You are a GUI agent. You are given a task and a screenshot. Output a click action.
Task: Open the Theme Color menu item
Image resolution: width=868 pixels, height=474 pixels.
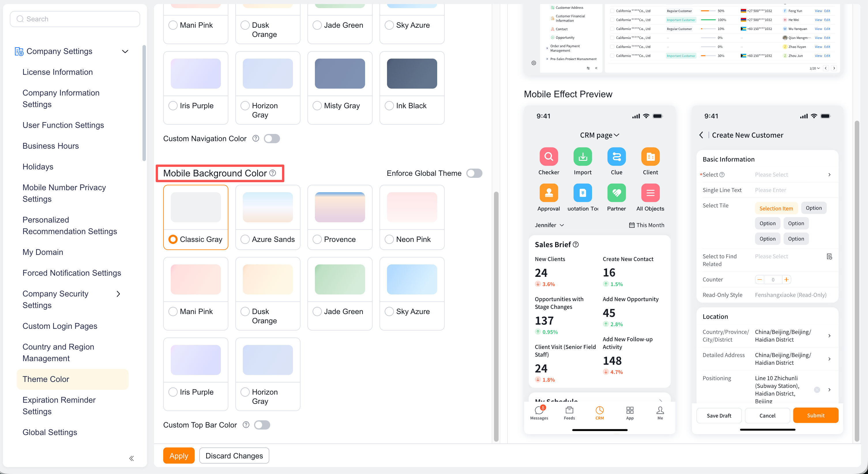[x=72, y=379]
